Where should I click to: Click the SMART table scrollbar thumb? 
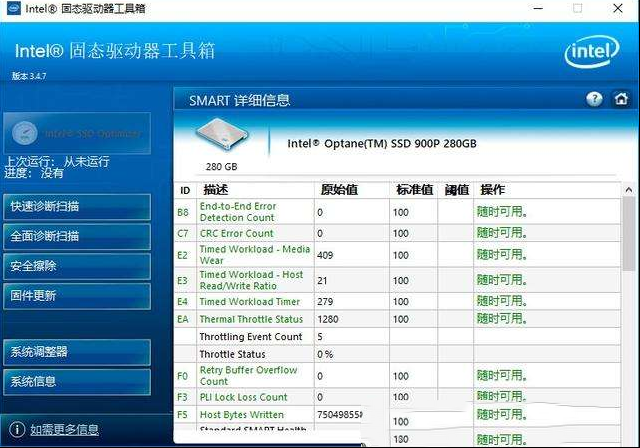pos(629,233)
